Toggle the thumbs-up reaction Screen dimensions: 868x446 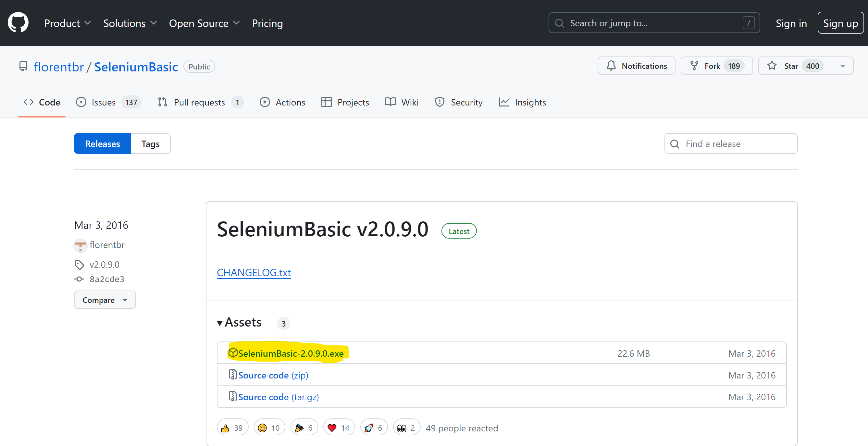coord(232,427)
